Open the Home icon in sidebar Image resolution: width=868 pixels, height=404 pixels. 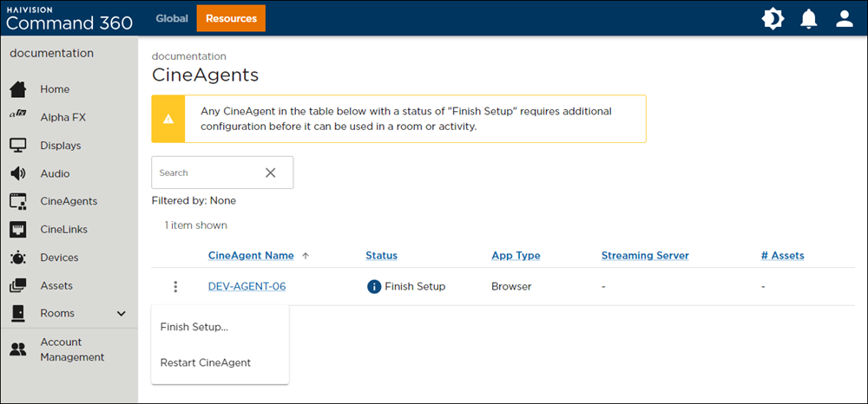[x=18, y=89]
